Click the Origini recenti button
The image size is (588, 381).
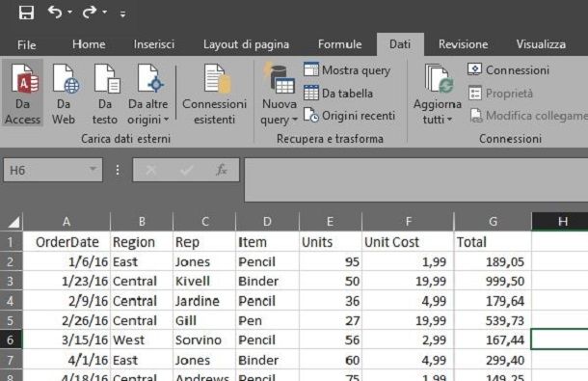(349, 116)
